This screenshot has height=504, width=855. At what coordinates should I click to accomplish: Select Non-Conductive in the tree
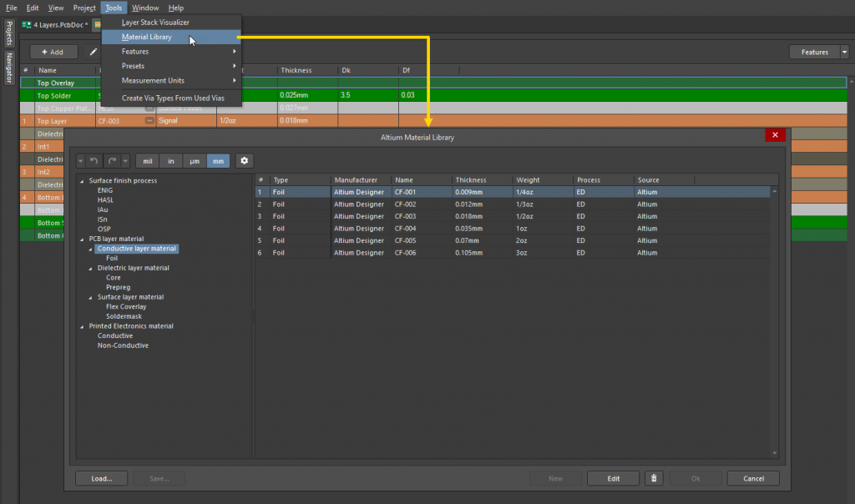[123, 345]
